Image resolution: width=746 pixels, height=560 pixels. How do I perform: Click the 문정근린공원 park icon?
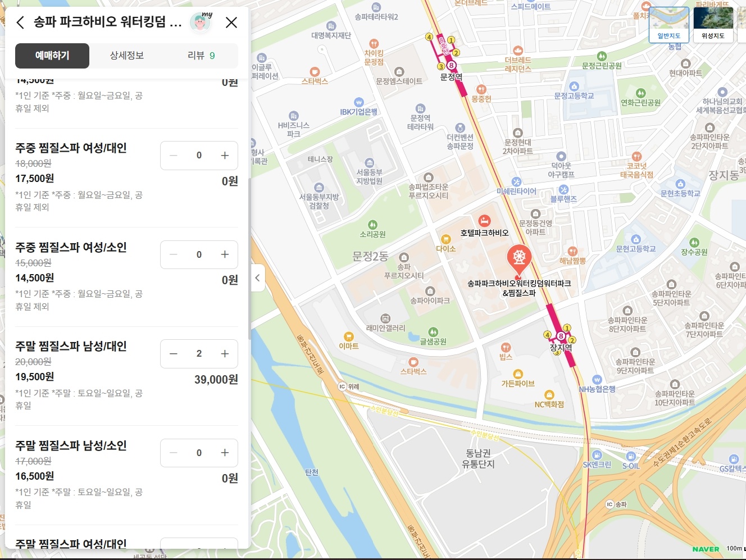602,56
